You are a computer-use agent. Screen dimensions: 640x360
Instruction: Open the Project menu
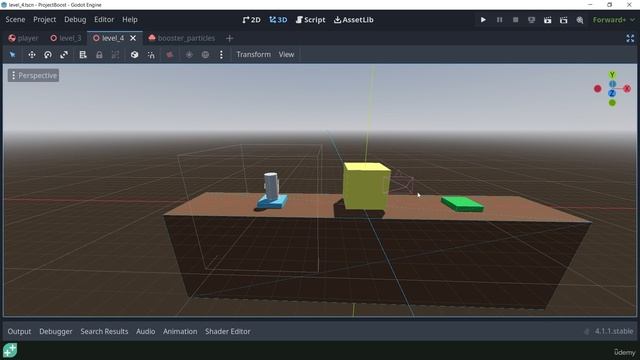(x=44, y=20)
